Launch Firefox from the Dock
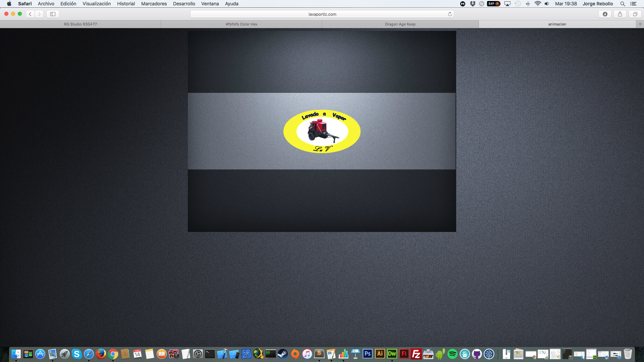Viewport: 644px width, 362px height. [x=101, y=354]
